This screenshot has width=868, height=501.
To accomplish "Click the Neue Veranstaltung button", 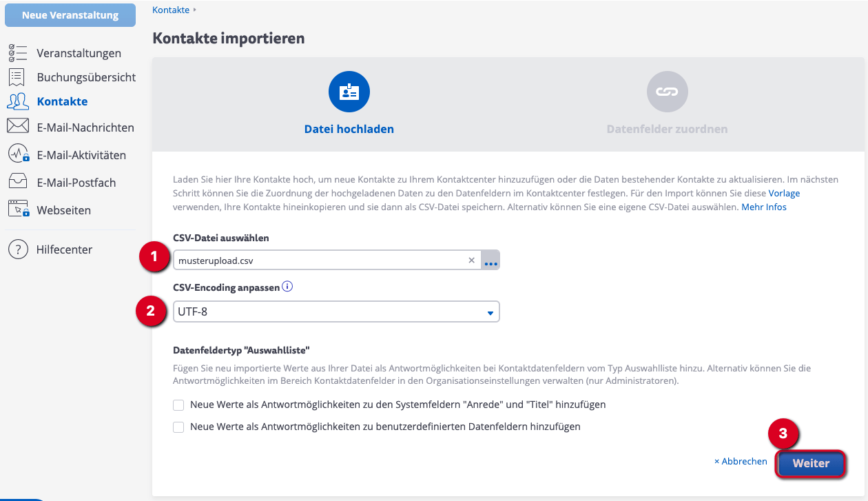I will click(70, 15).
